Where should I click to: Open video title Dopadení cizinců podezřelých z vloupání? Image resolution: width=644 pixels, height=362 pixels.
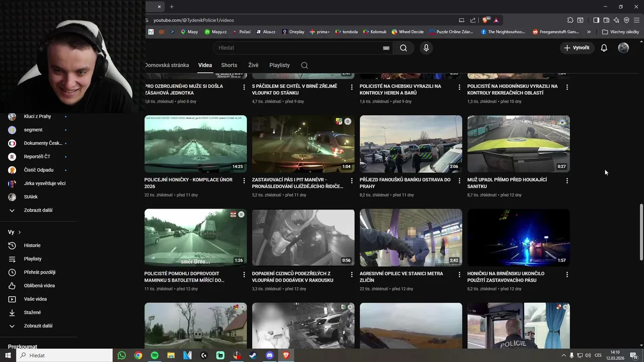[x=292, y=277]
